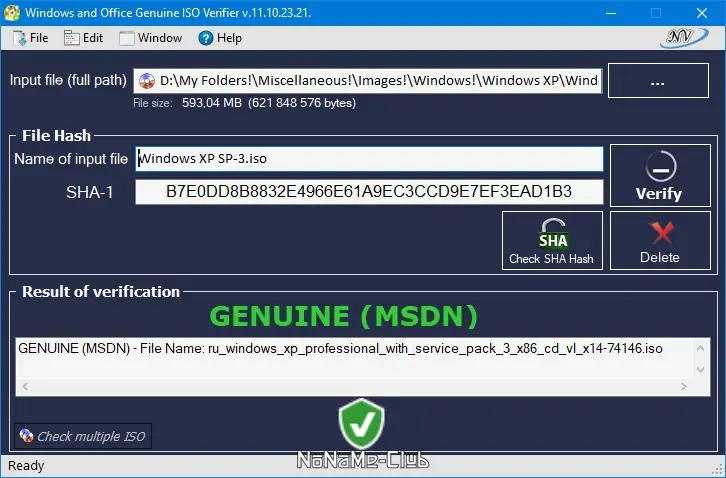726x478 pixels.
Task: Click the result text line with ISO filename
Action: (x=340, y=348)
